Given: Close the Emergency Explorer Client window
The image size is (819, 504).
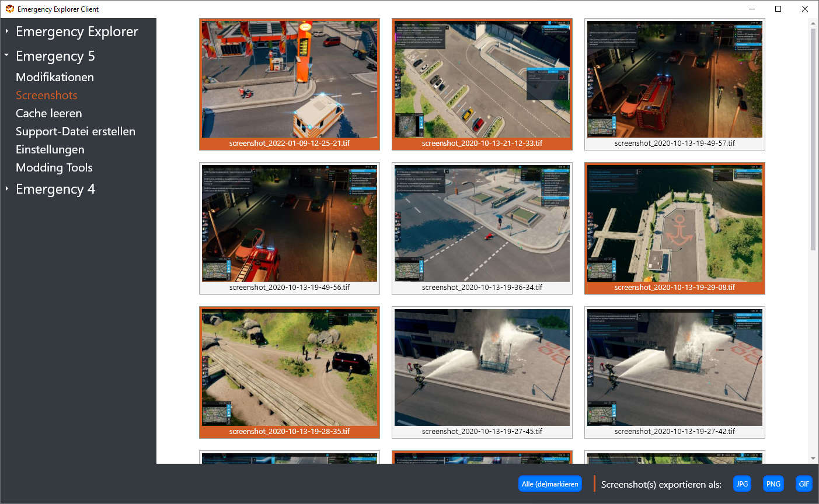Looking at the screenshot, I should (x=805, y=9).
